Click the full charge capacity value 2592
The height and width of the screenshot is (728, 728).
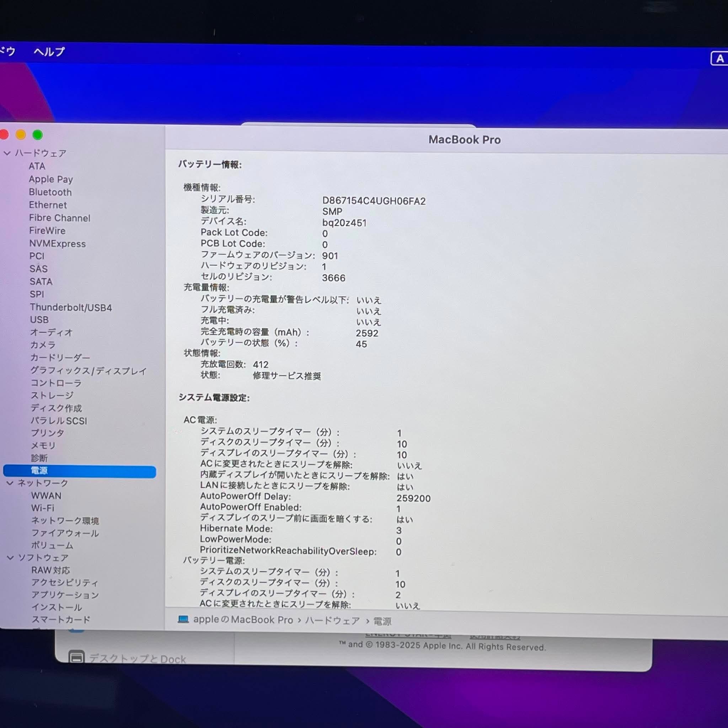point(367,333)
